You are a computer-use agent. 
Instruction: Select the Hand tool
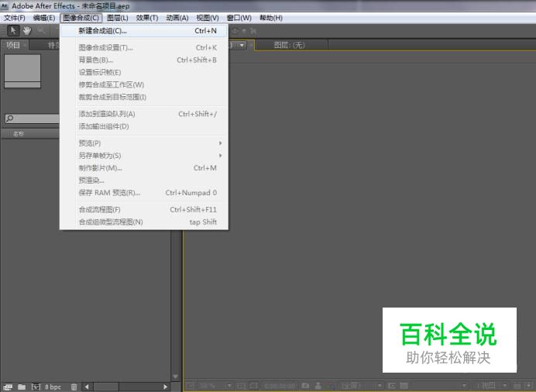[x=27, y=31]
